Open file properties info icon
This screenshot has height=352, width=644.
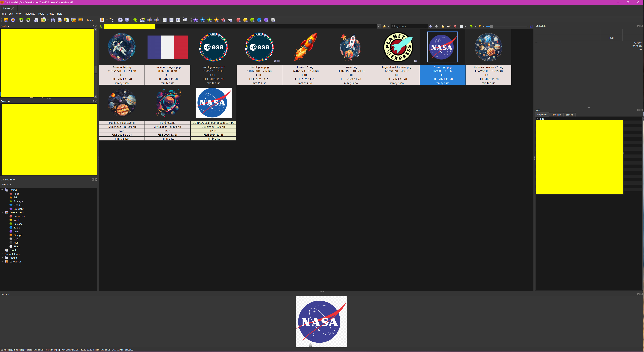pyautogui.click(x=36, y=20)
